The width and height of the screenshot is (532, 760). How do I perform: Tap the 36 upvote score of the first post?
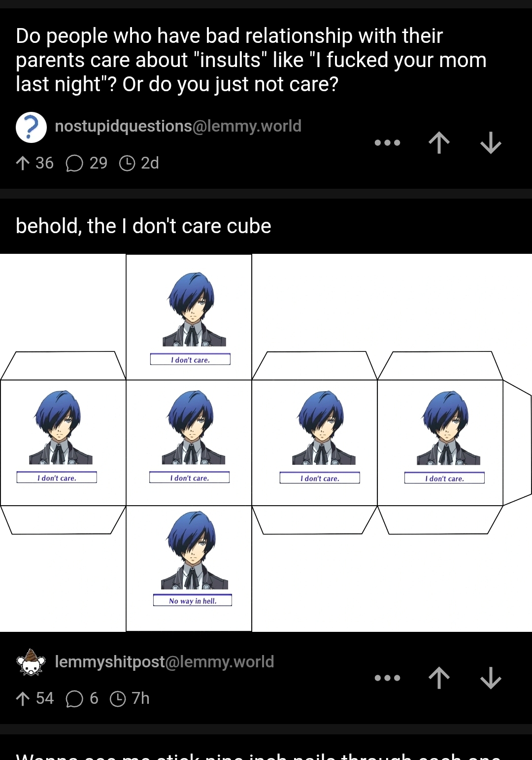pyautogui.click(x=34, y=163)
